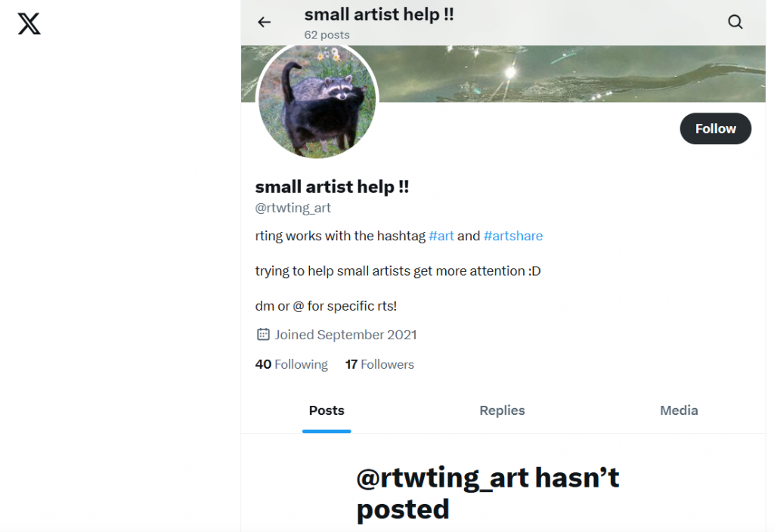Click the Posts tab underline indicator

(327, 432)
